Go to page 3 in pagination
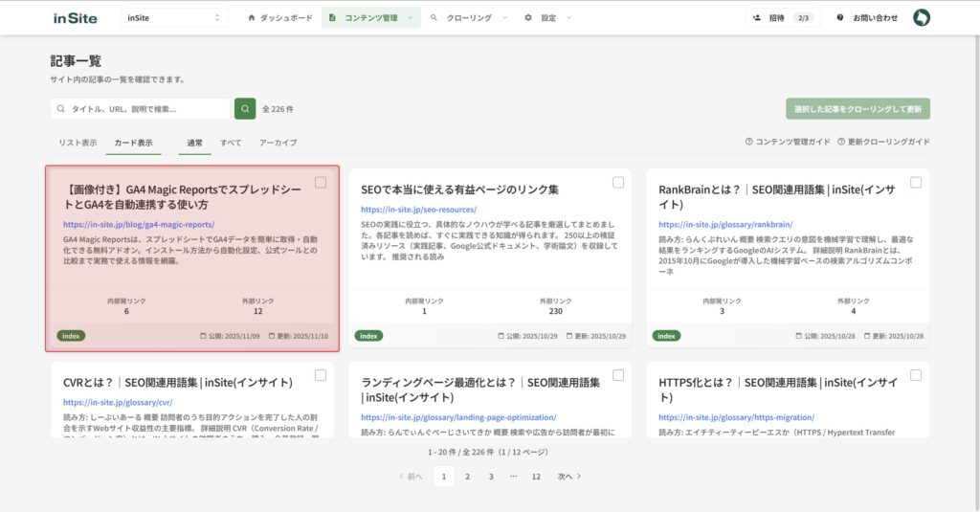Screen dimensions: 980x512 click(x=491, y=477)
